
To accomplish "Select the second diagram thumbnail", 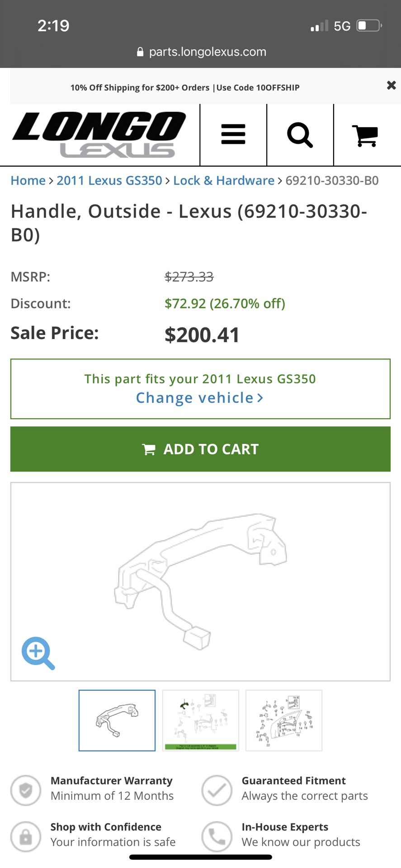I will (x=200, y=720).
